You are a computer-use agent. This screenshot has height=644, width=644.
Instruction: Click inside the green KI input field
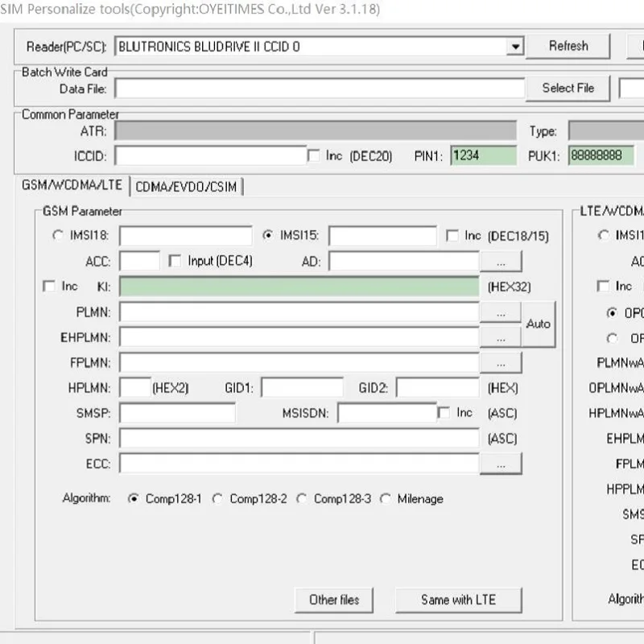click(x=298, y=286)
